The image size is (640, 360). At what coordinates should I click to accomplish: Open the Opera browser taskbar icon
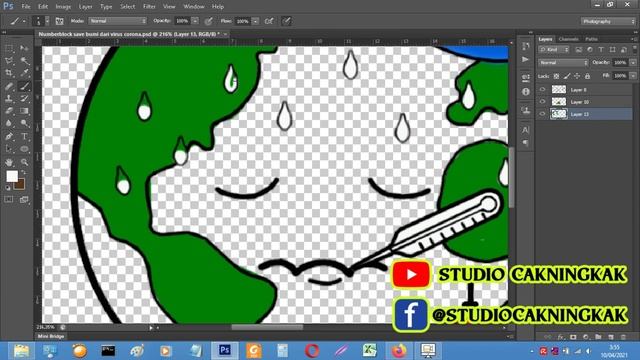click(x=312, y=351)
